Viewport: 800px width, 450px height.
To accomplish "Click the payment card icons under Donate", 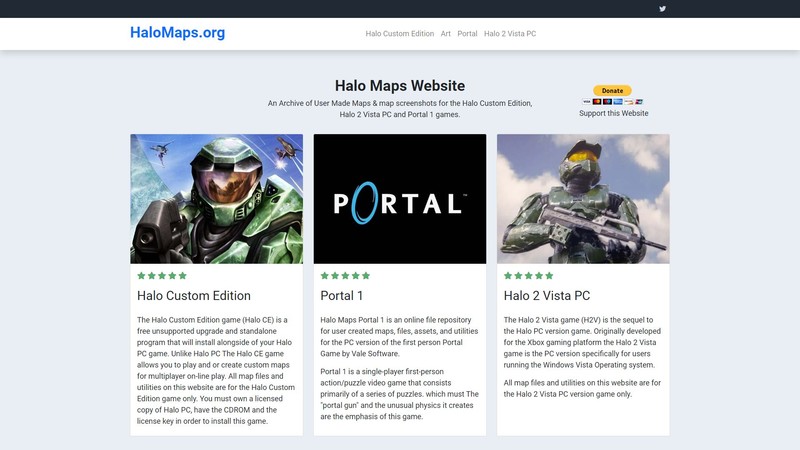I will pyautogui.click(x=613, y=101).
